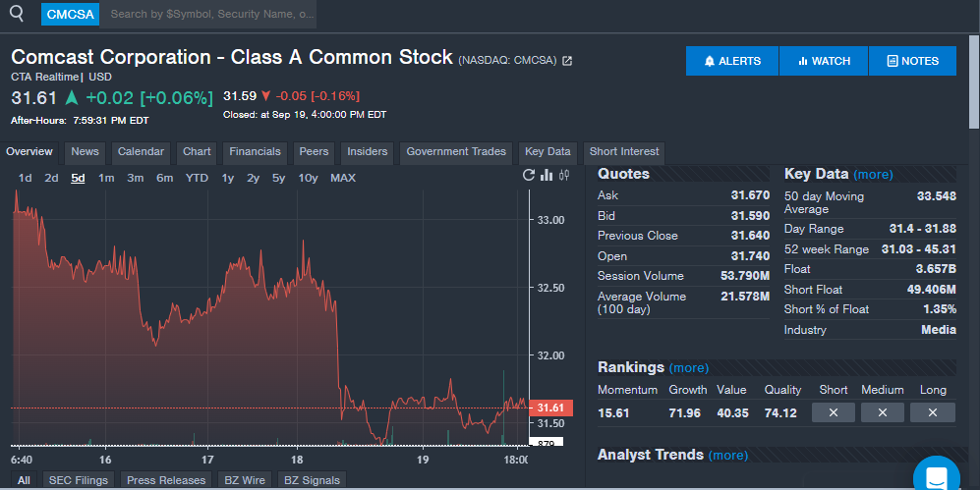Click the page vertical scrollbar
The image size is (980, 490).
pos(974,82)
